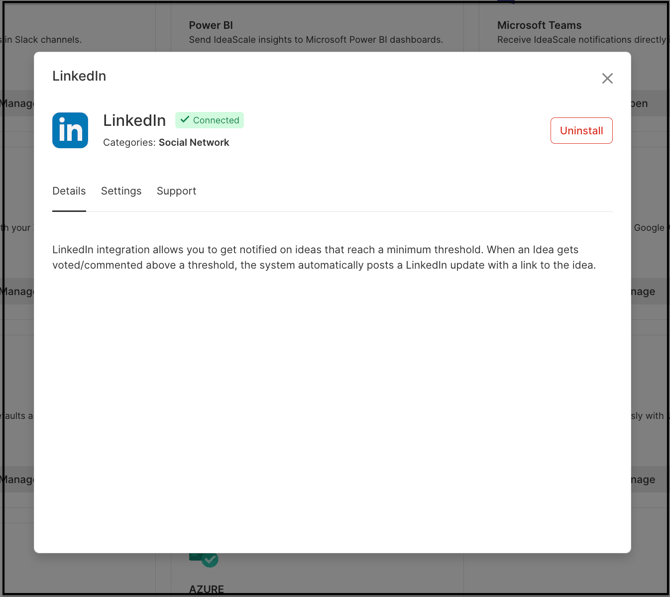Go to the Support tab
The height and width of the screenshot is (597, 670).
point(176,191)
